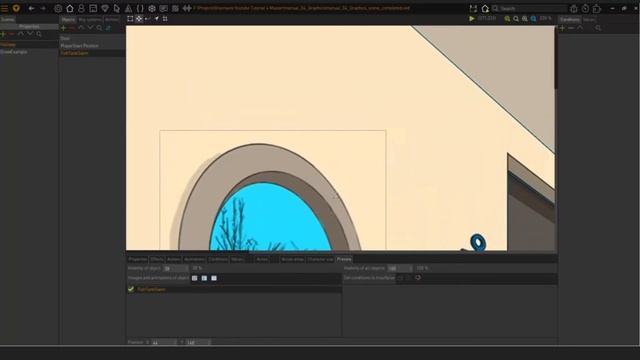This screenshot has width=640, height=360.
Task: Open the Items diamond icon
Action: (105, 8)
